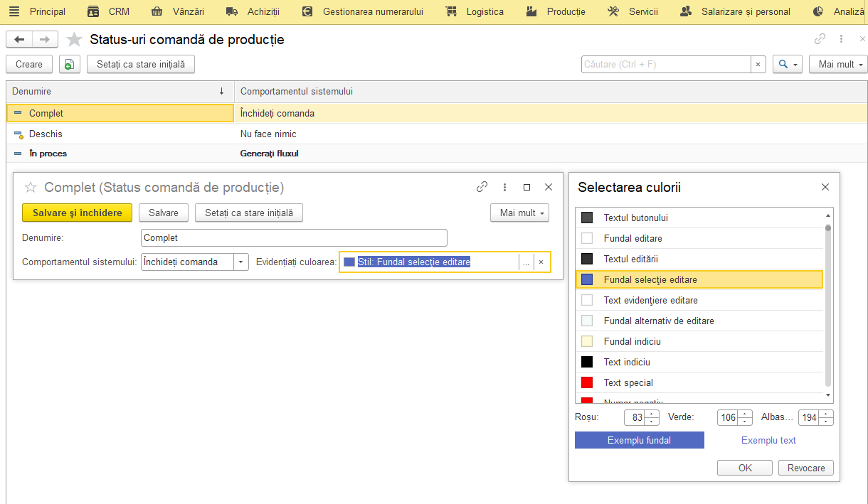Open the Vânzări menu section
868x504 pixels.
178,11
